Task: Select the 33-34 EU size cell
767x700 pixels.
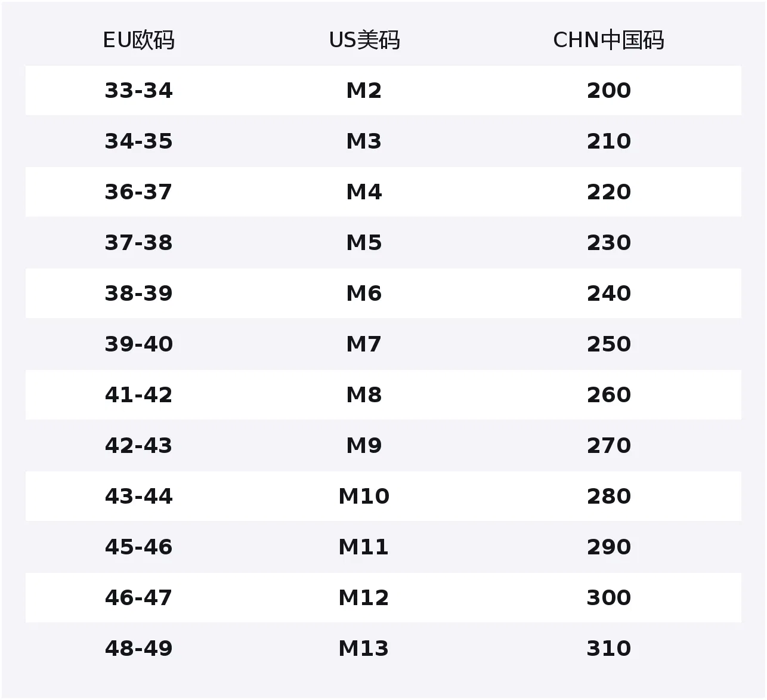Action: 138,91
